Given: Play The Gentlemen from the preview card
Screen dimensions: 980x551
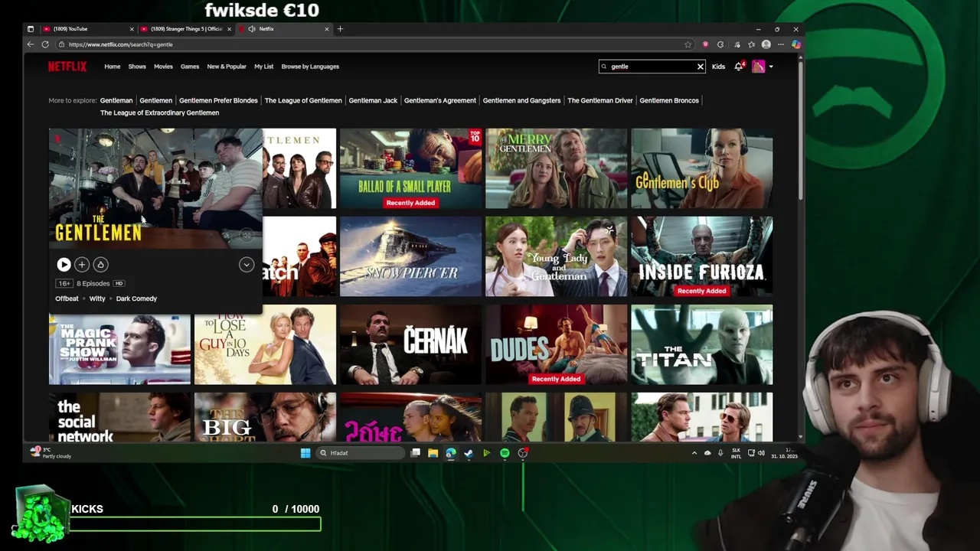Looking at the screenshot, I should [64, 264].
